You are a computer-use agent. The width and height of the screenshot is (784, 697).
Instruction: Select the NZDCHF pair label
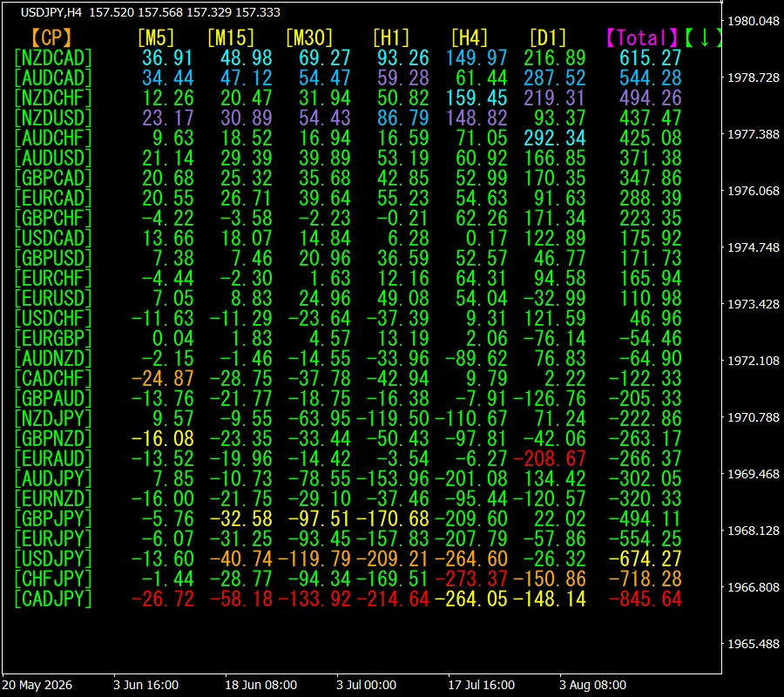53,98
